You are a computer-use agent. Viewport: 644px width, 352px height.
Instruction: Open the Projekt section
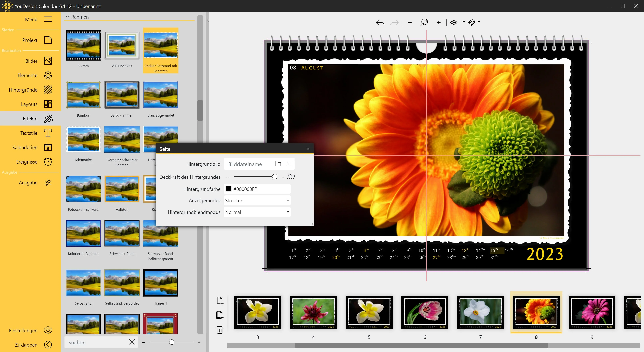[x=30, y=40]
